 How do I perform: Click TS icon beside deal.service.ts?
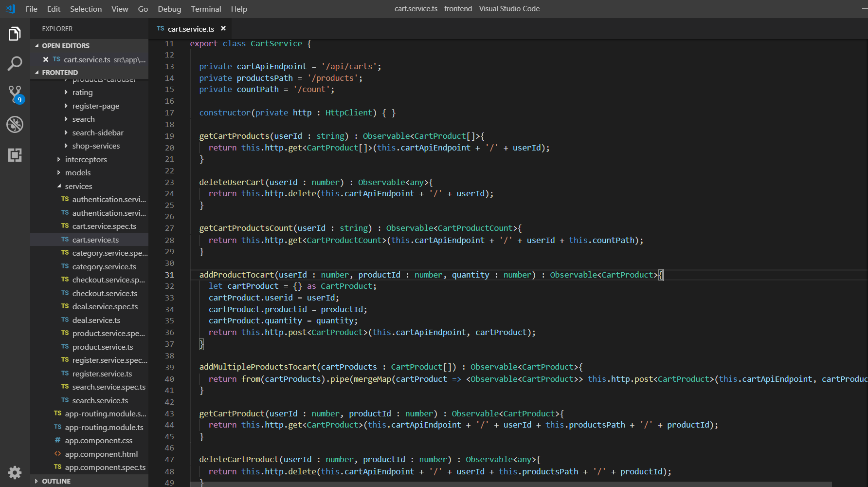(x=65, y=320)
